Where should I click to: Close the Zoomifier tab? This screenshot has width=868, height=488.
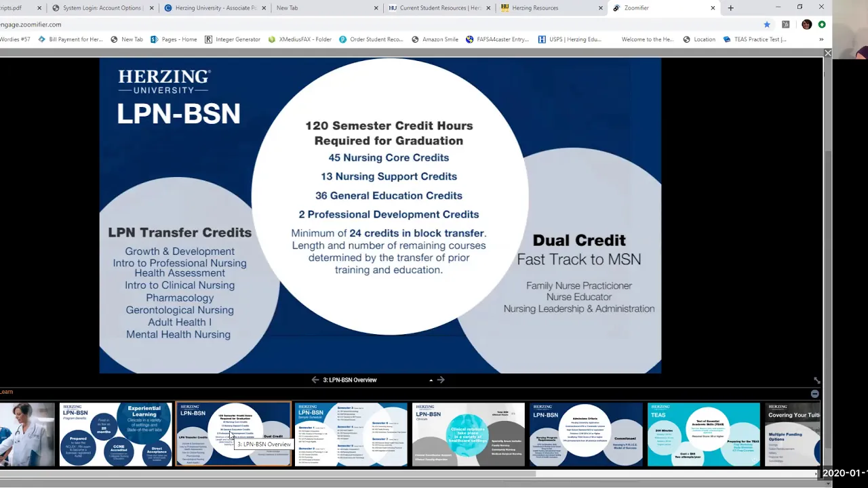713,8
